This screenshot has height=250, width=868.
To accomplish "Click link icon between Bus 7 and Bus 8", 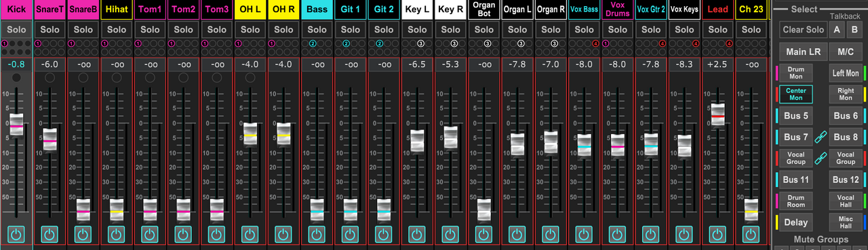I will (x=821, y=137).
